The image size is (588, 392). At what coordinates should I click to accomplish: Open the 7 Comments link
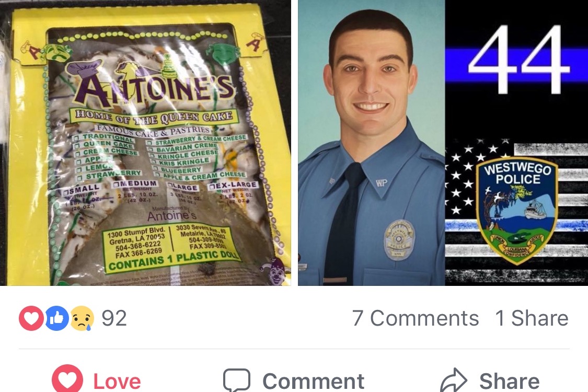pyautogui.click(x=415, y=318)
